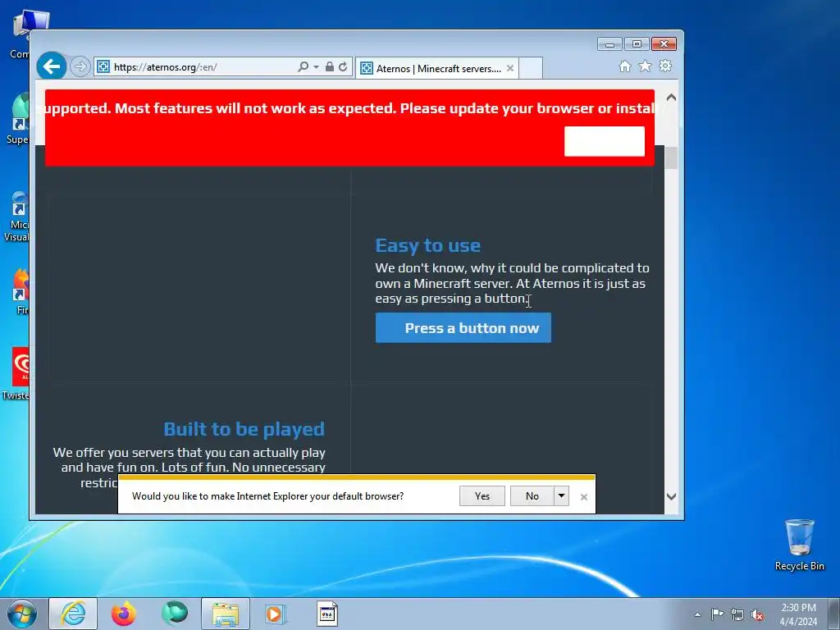Open Windows Explorer from the taskbar
This screenshot has width=840, height=630.
coord(226,614)
